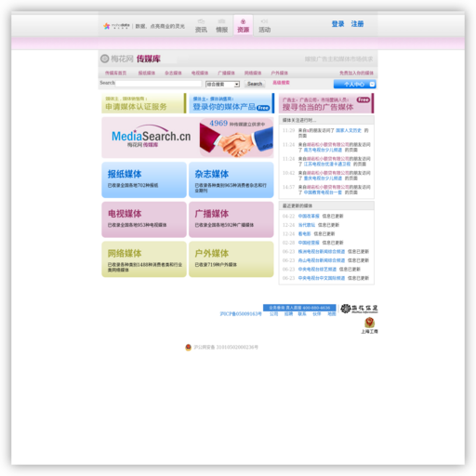Click the police emblem icon in footer
This screenshot has height=476, width=476.
pyautogui.click(x=188, y=348)
